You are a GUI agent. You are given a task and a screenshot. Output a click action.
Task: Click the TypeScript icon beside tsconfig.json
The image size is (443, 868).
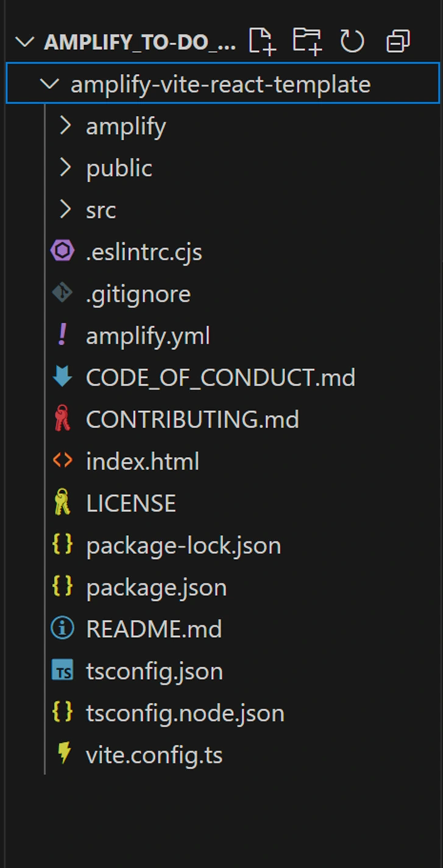(62, 671)
